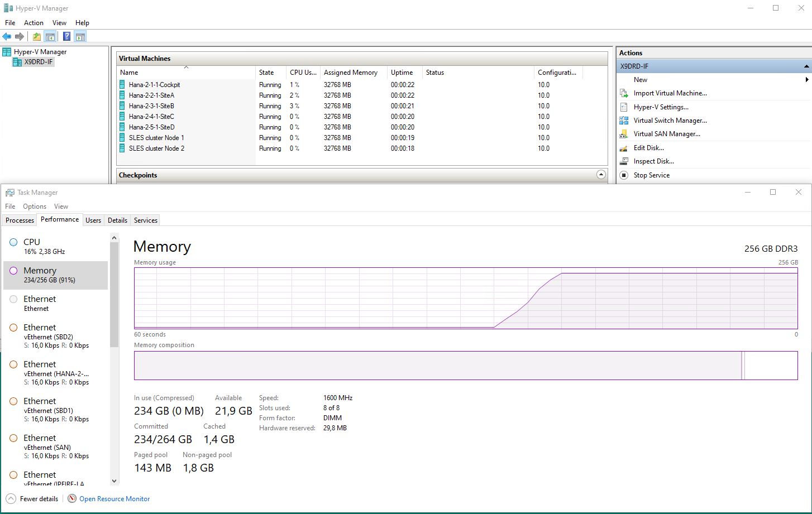Screen dimensions: 812x514
Task: Click the Hana-2-1-1-Cockpit VM icon
Action: [122, 85]
